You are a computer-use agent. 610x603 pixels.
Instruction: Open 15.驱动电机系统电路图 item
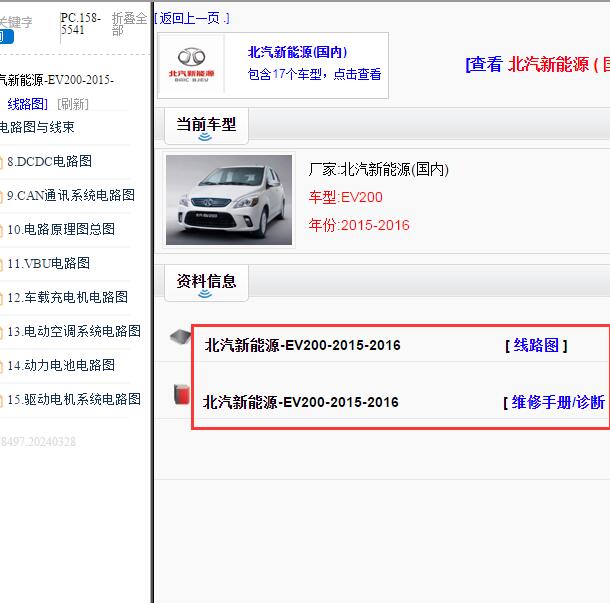74,399
